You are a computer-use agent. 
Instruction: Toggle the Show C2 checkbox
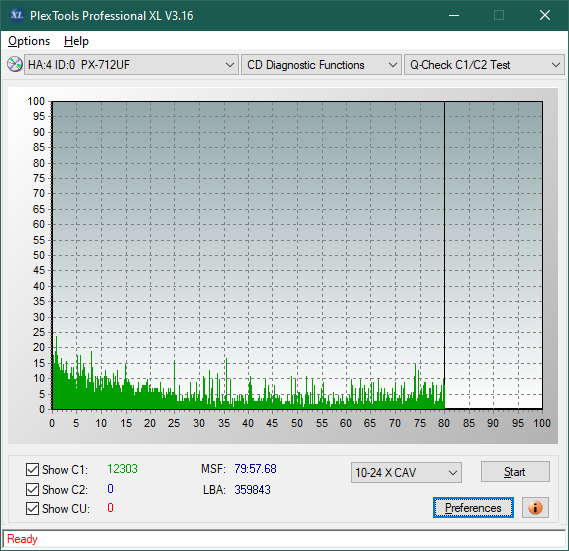[32, 489]
